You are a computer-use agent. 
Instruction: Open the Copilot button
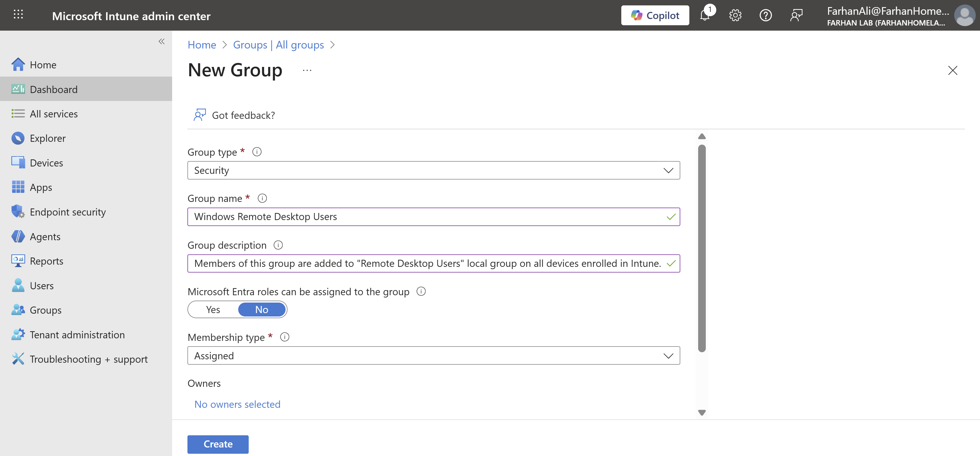coord(655,16)
